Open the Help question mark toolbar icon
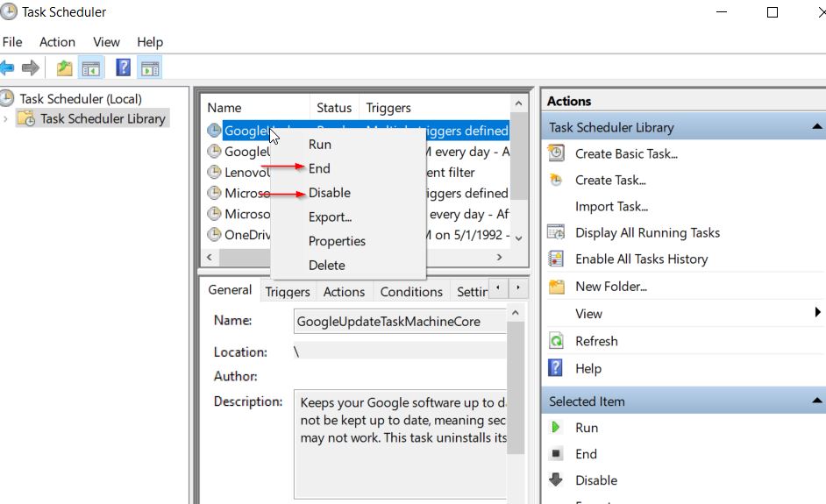 point(123,68)
